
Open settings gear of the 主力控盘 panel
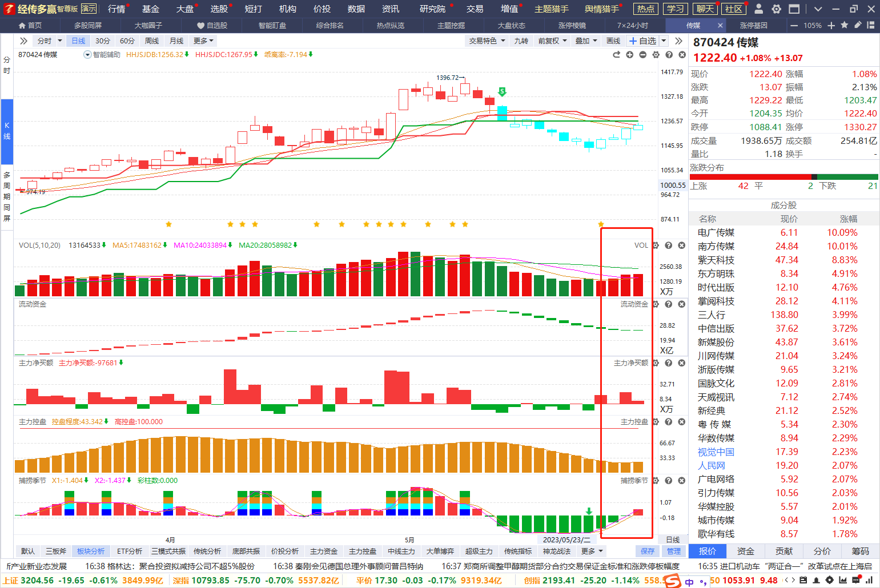point(656,422)
